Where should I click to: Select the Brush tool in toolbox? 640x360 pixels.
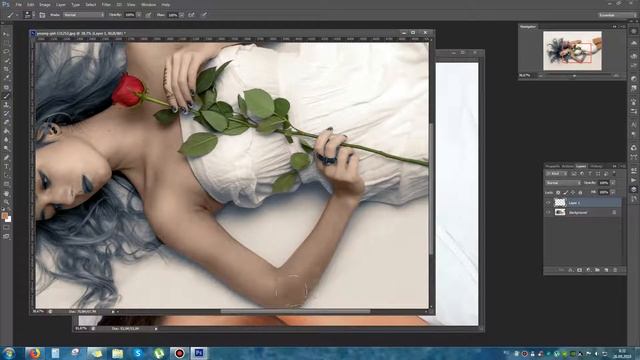6,96
